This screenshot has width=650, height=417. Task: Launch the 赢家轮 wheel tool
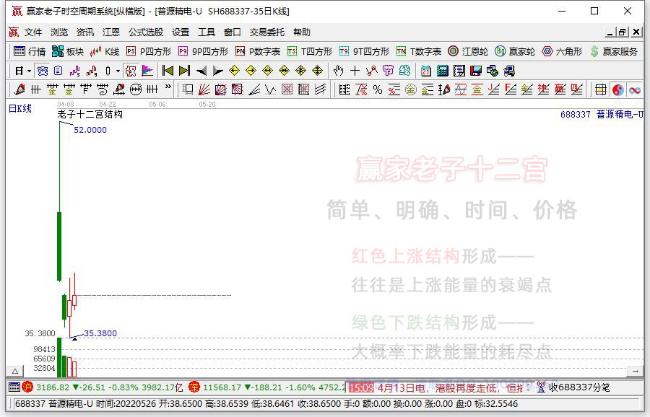coord(515,51)
